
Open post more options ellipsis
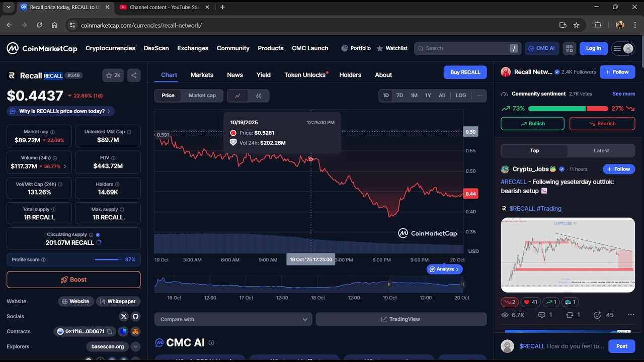tap(631, 315)
